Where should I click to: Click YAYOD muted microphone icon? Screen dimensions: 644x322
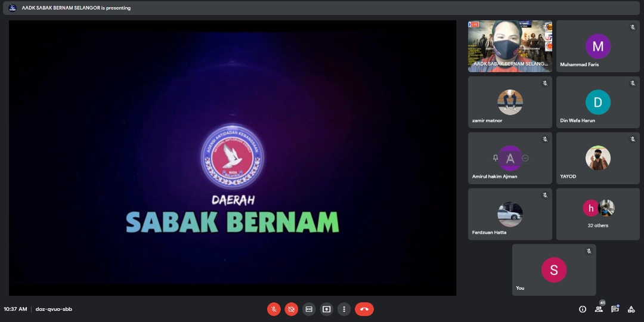tap(633, 139)
